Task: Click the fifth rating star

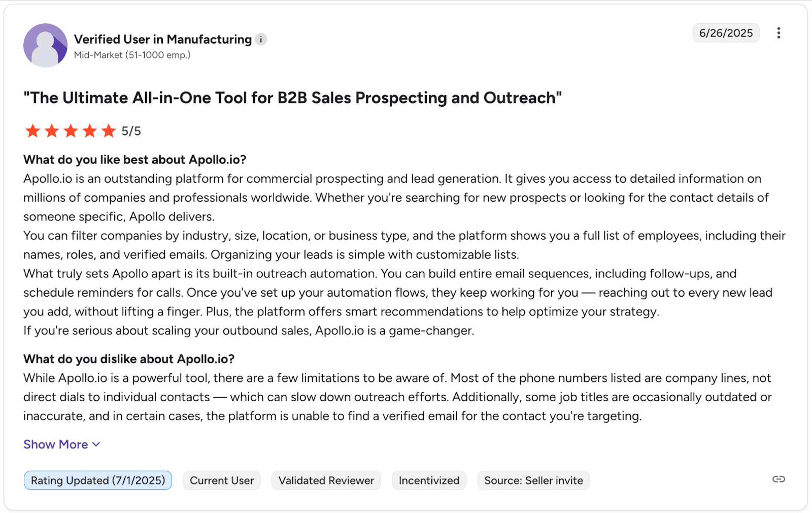Action: [x=109, y=131]
